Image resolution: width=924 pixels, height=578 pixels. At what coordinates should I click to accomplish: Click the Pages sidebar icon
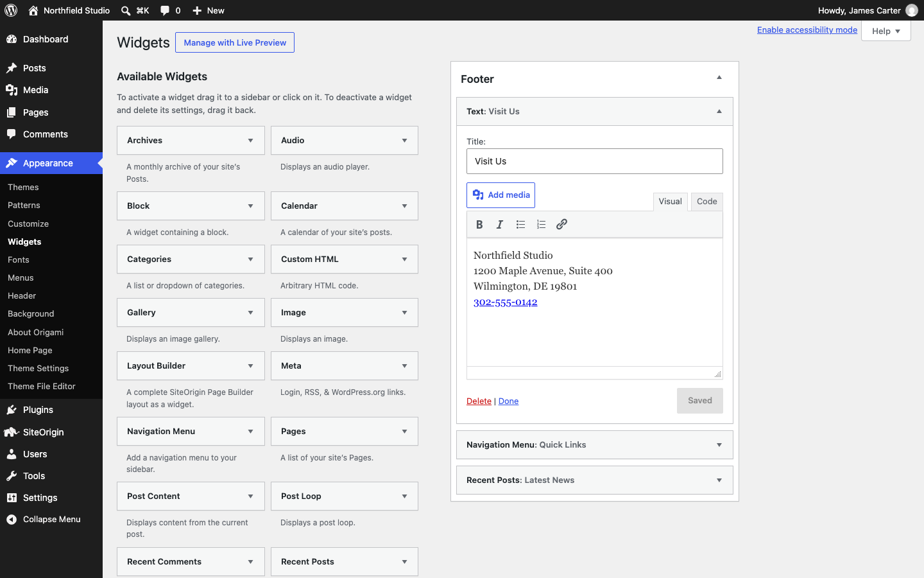click(12, 112)
